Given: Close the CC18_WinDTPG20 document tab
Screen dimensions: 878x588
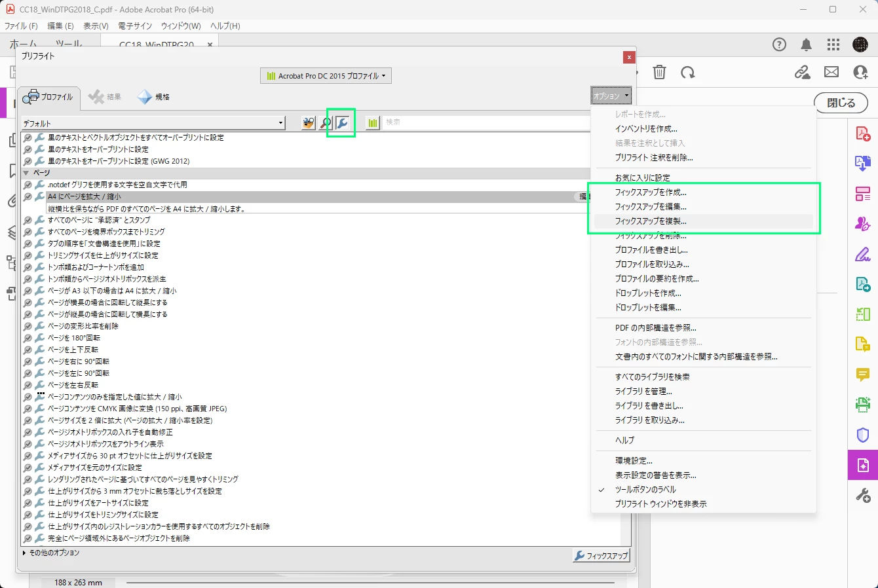Looking at the screenshot, I should pos(210,45).
